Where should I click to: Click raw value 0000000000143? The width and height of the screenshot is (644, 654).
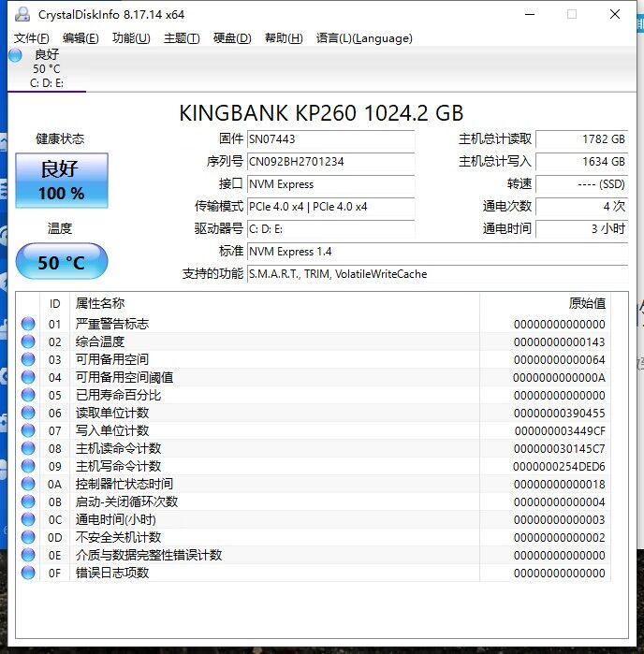[559, 342]
